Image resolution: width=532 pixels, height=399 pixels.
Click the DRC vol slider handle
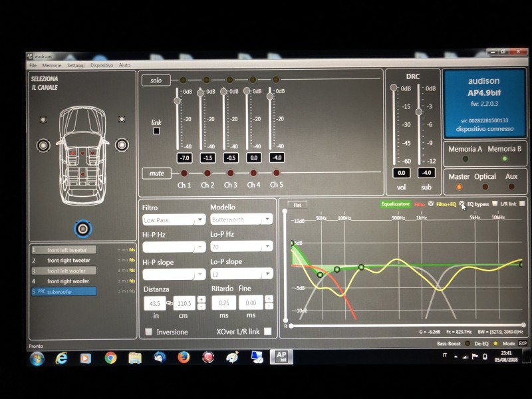394,88
